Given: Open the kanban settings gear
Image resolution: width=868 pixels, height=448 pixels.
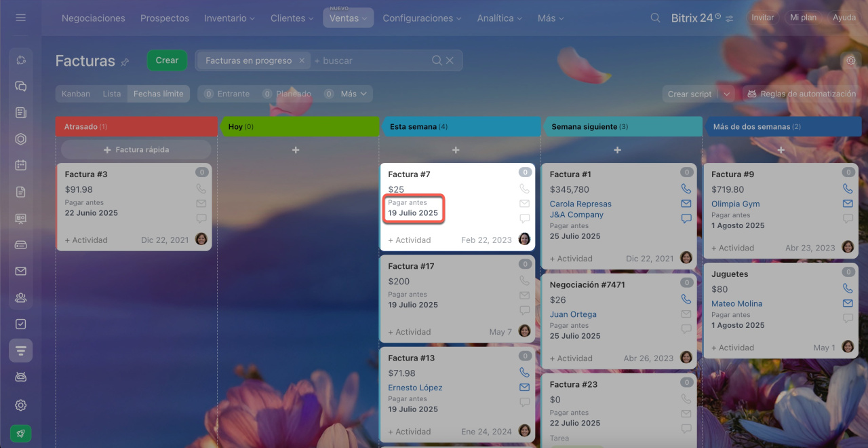Looking at the screenshot, I should pos(850,60).
